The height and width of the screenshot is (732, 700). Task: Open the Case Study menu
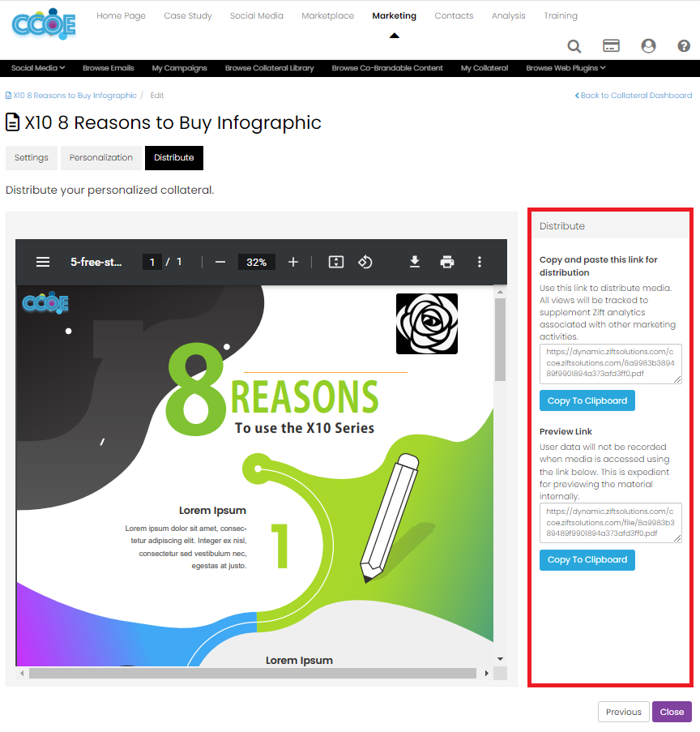point(188,16)
